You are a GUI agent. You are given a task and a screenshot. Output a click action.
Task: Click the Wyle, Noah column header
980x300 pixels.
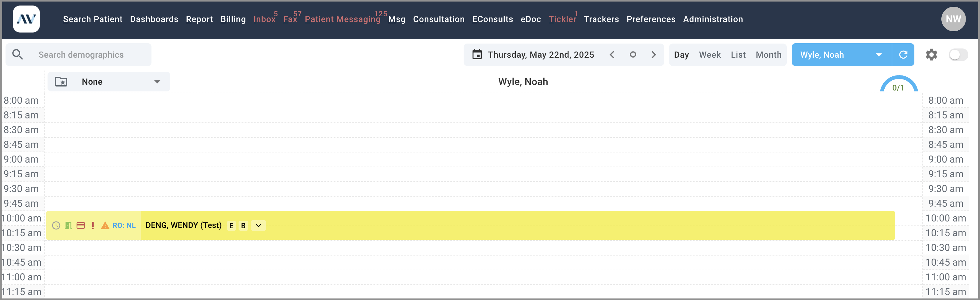click(523, 82)
